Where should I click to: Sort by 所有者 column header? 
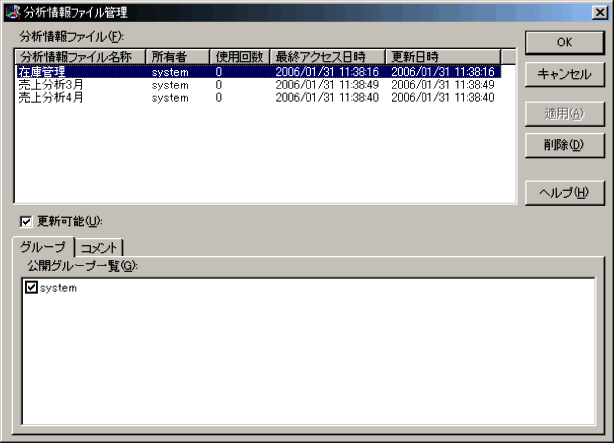click(177, 57)
